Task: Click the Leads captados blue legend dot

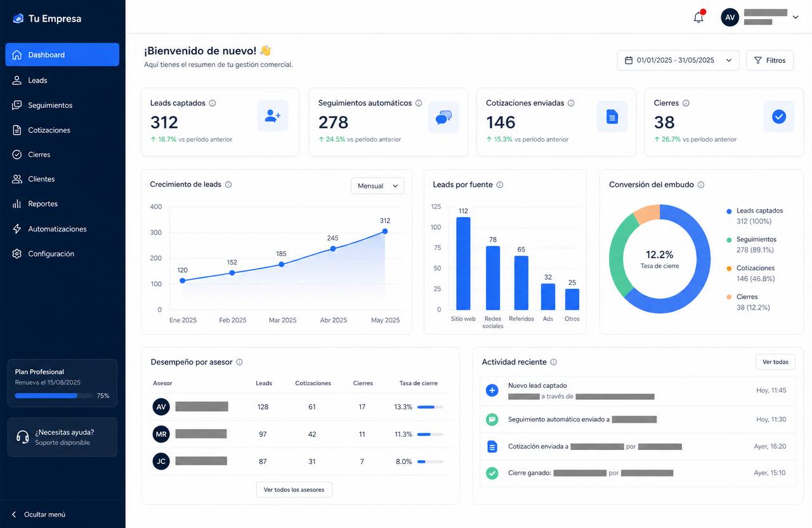Action: 730,211
